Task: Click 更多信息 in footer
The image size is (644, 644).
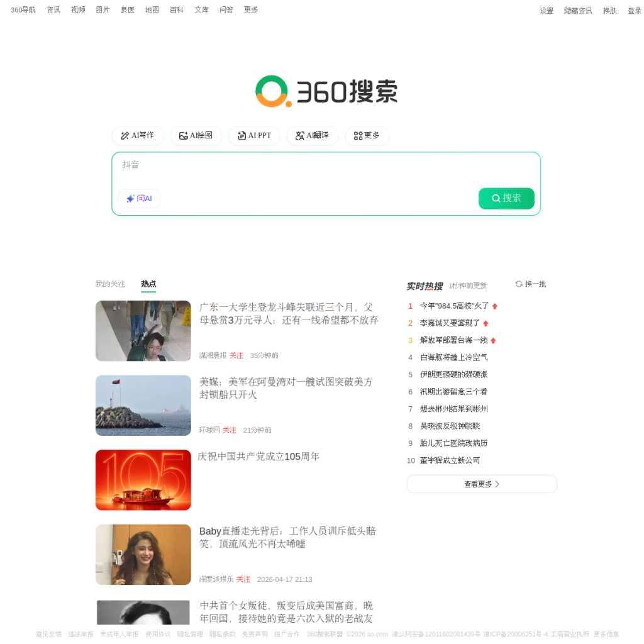Action: (x=606, y=634)
